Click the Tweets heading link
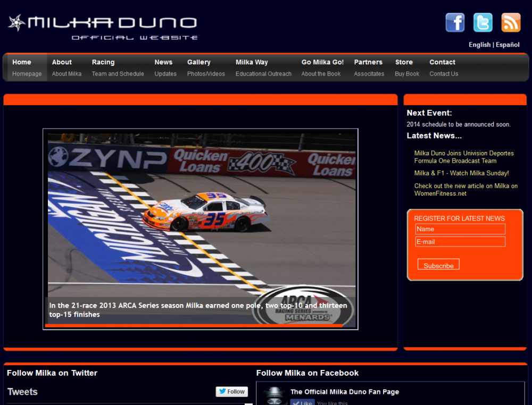Viewport: 532px width, 405px height. pyautogui.click(x=22, y=392)
